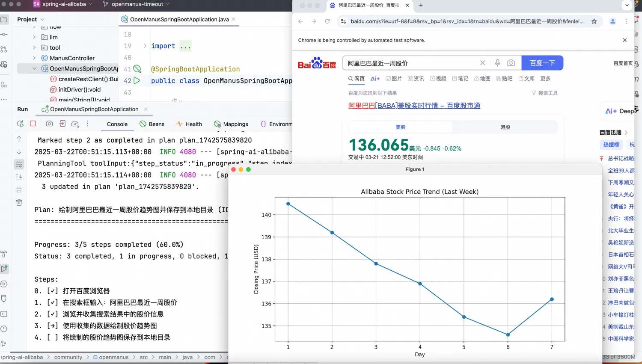Image resolution: width=642 pixels, height=364 pixels.
Task: Clear the search box with the X
Action: coord(482,63)
